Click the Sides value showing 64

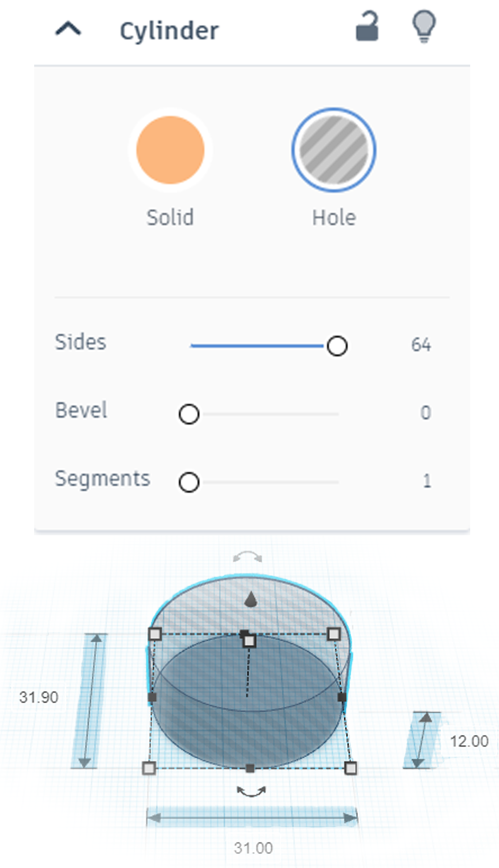click(420, 345)
